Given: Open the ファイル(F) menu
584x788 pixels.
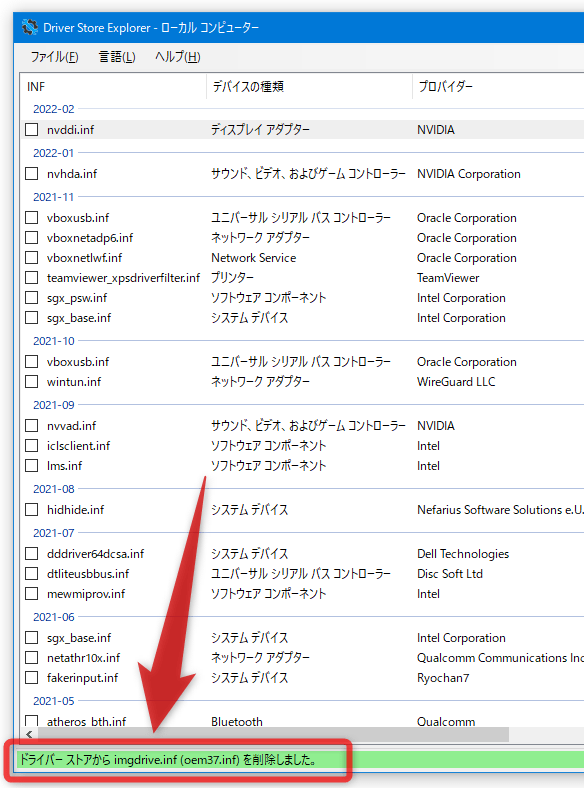Looking at the screenshot, I should click(54, 57).
